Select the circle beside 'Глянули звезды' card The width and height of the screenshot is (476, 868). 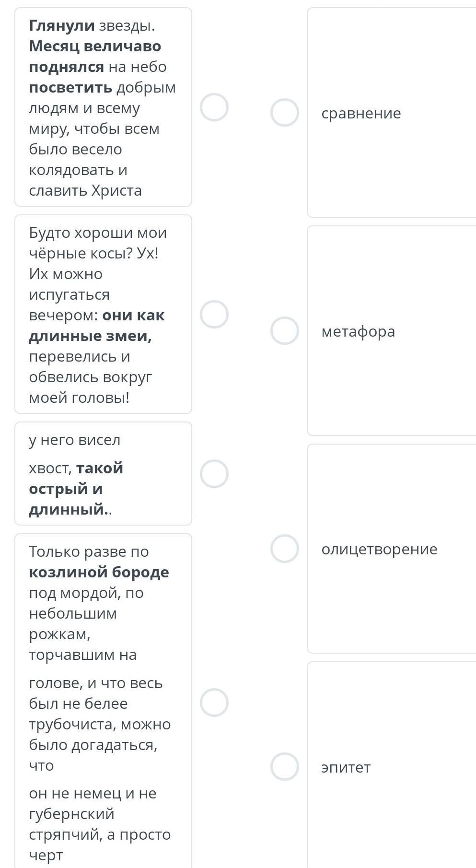(214, 107)
